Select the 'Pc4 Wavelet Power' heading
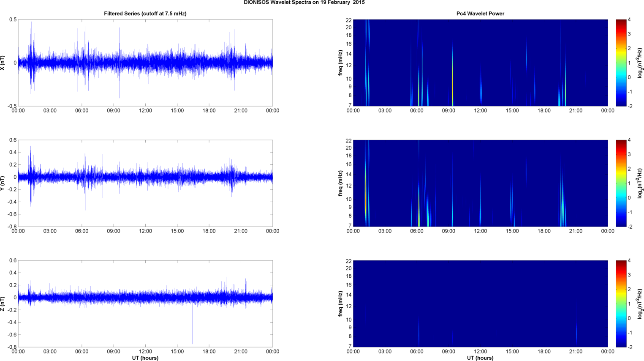The image size is (644, 361). point(480,14)
